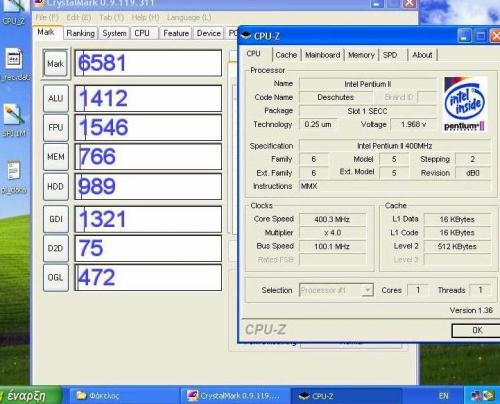Open the System tab in CrystalMark
This screenshot has height=404, width=500.
click(x=114, y=33)
